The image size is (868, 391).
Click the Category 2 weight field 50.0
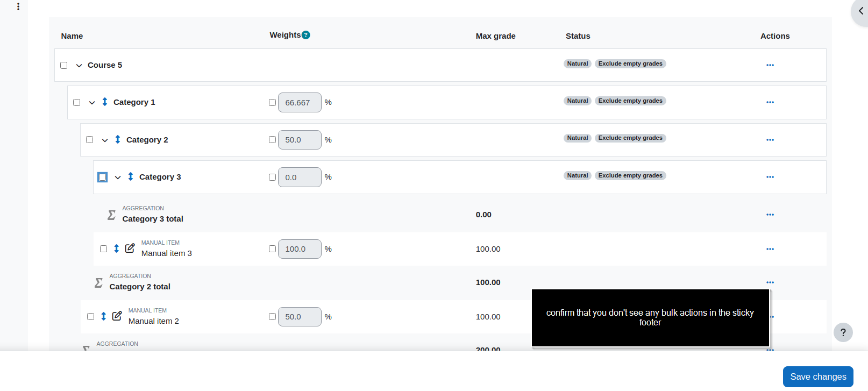coord(300,140)
